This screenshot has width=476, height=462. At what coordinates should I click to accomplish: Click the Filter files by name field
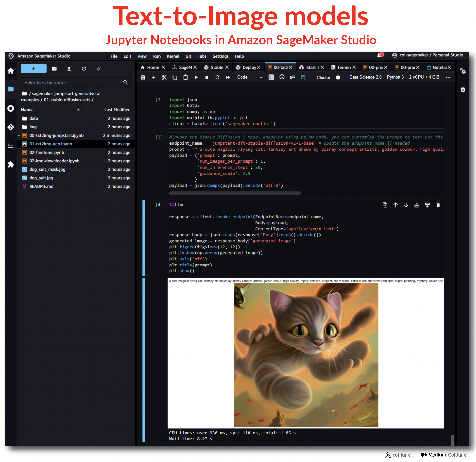(73, 83)
